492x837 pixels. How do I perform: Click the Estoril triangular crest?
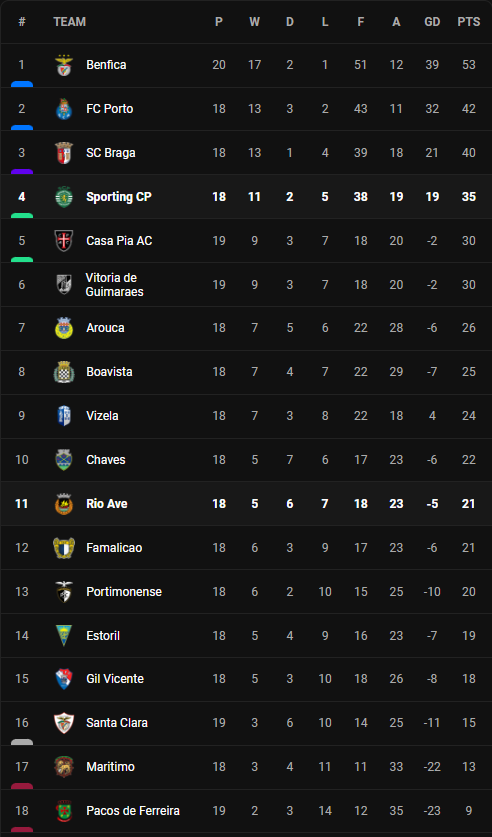coord(64,635)
